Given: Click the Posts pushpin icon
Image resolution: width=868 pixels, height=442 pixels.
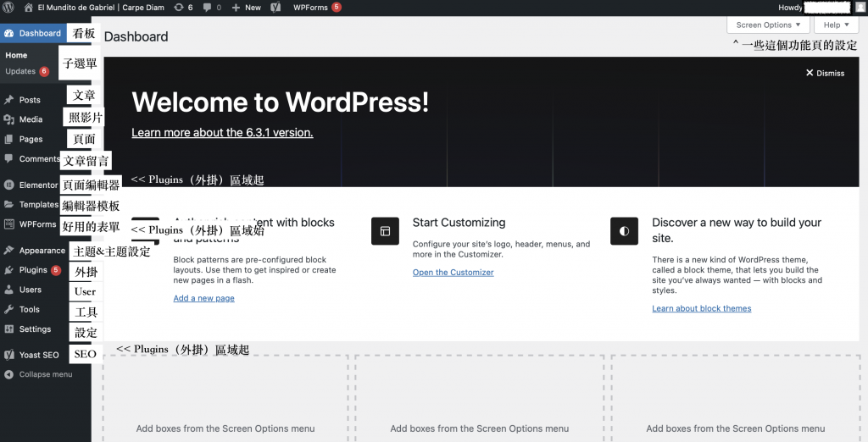Looking at the screenshot, I should coord(8,100).
